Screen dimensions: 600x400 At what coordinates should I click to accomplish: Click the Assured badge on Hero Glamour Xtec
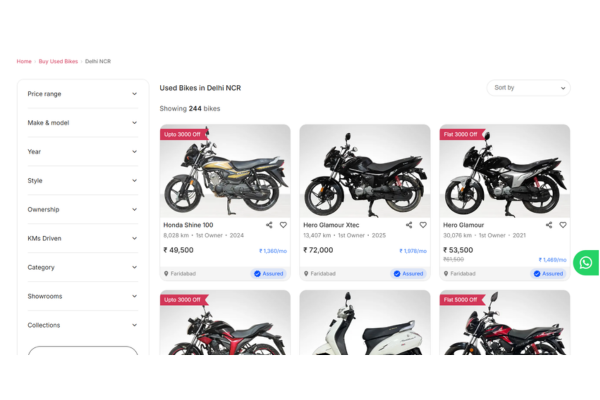[x=409, y=274]
